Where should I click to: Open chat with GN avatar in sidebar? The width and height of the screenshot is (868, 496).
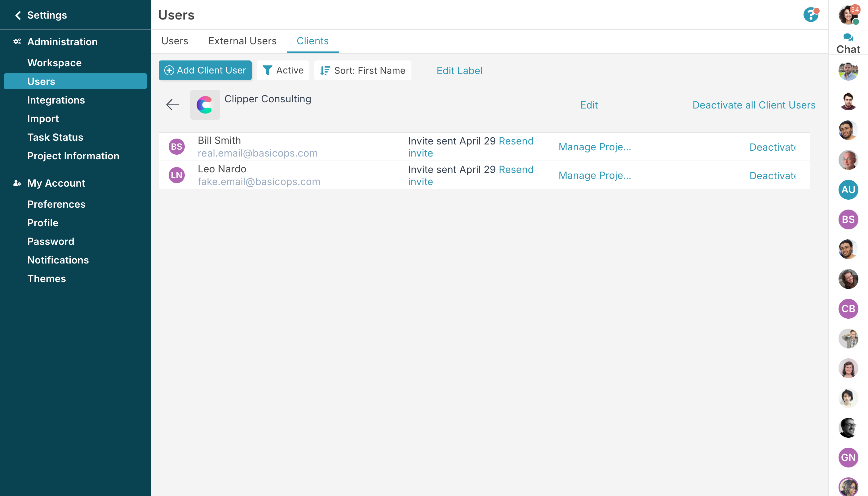click(848, 457)
